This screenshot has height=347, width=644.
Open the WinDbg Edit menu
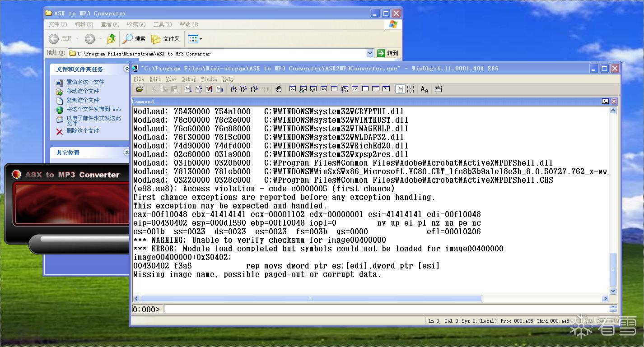[155, 79]
